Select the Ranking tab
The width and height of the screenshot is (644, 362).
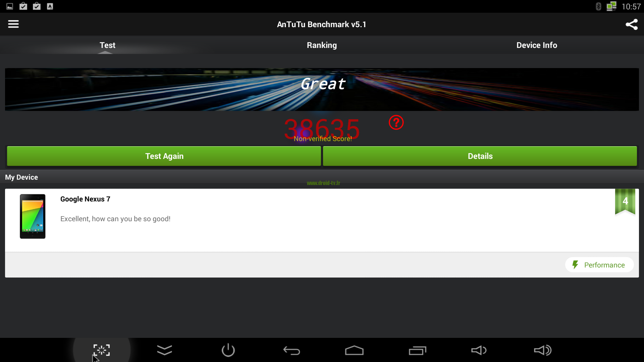coord(322,45)
